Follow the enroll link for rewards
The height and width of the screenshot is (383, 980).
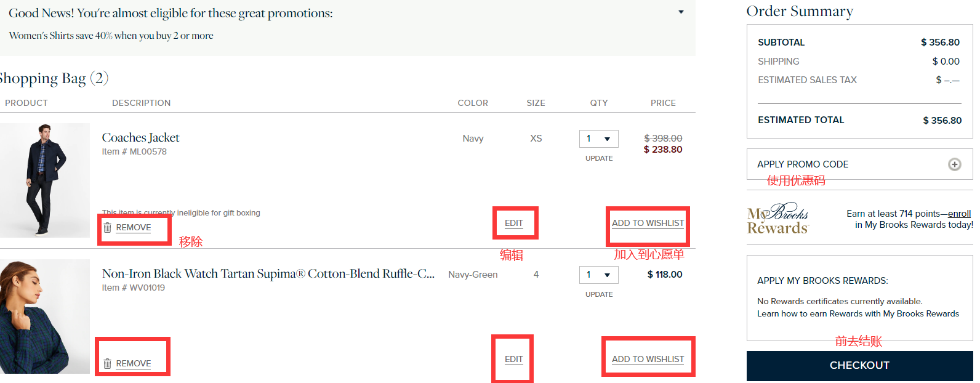959,214
